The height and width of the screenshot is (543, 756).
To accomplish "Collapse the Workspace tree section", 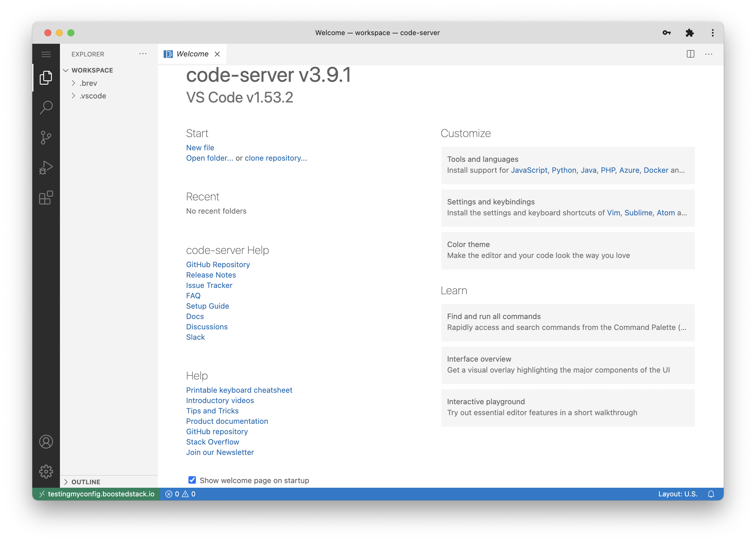I will click(x=92, y=70).
